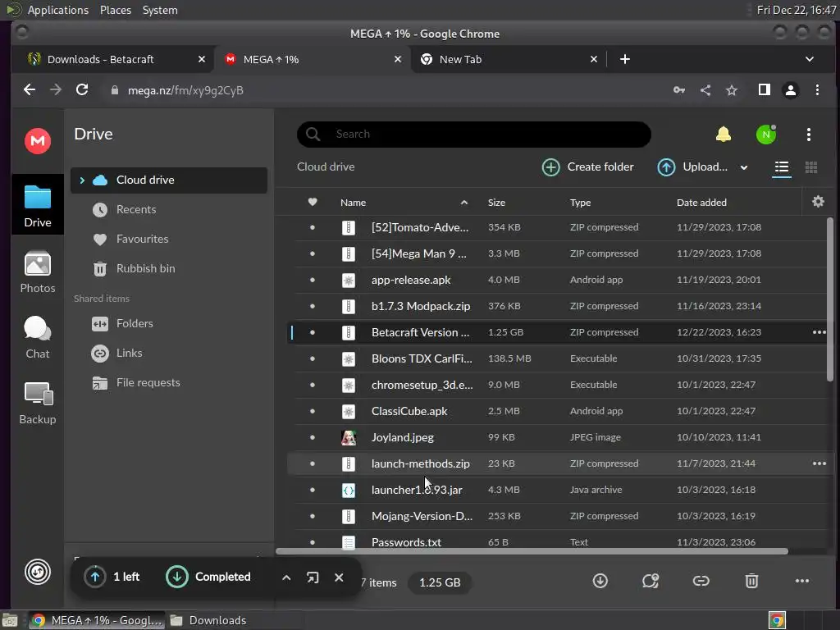
Task: Click trash icon in bottom action bar
Action: coord(751,581)
